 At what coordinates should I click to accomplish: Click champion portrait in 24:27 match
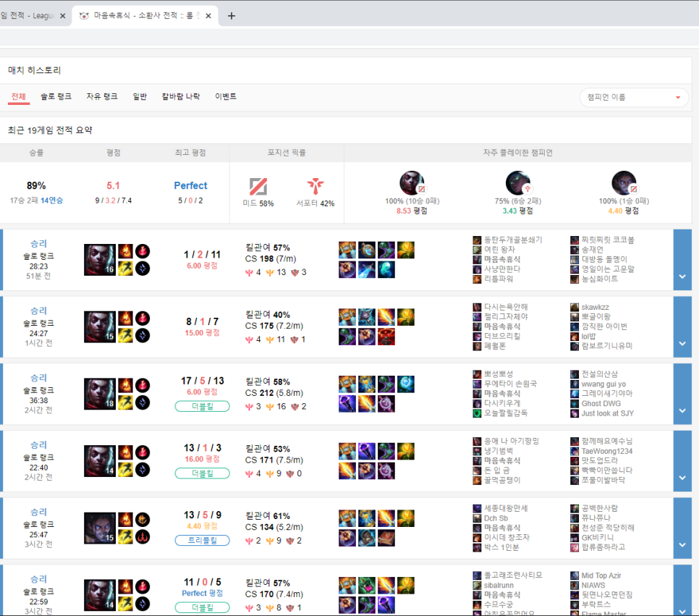(x=100, y=327)
